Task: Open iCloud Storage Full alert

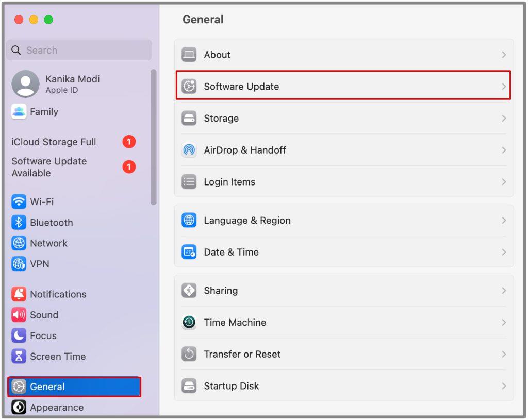Action: pyautogui.click(x=54, y=142)
